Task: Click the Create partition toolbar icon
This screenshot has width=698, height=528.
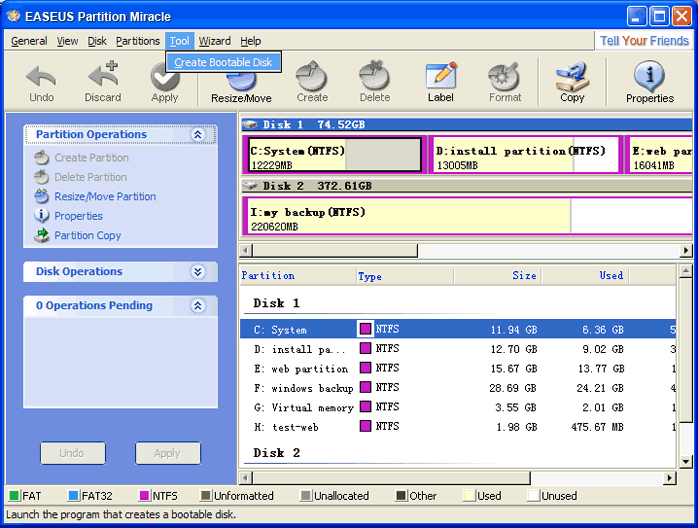Action: click(312, 76)
